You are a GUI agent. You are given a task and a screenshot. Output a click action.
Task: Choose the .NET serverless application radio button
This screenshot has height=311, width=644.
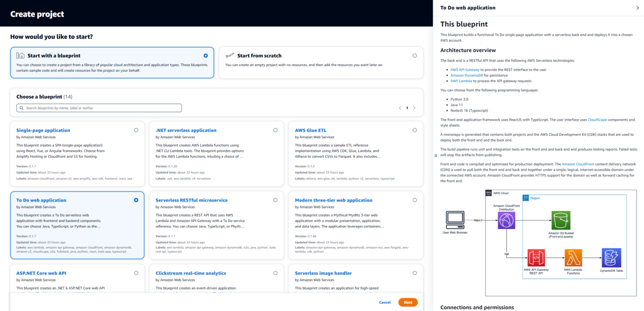(x=275, y=130)
